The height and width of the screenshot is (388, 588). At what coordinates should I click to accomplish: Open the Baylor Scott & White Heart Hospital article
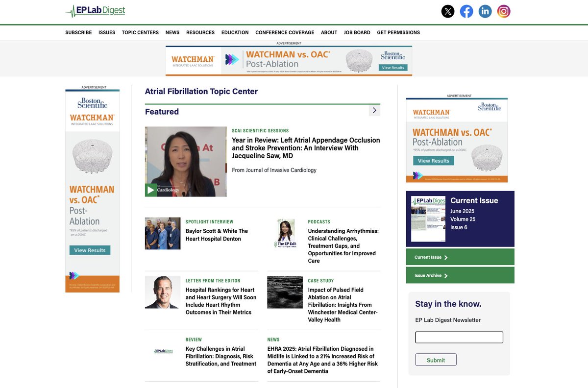tap(217, 235)
